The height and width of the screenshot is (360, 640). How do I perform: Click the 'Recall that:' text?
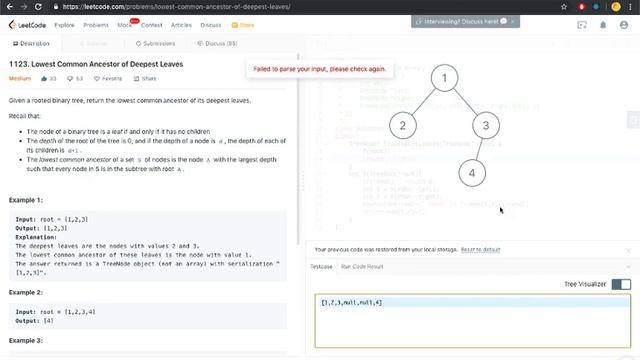click(24, 116)
